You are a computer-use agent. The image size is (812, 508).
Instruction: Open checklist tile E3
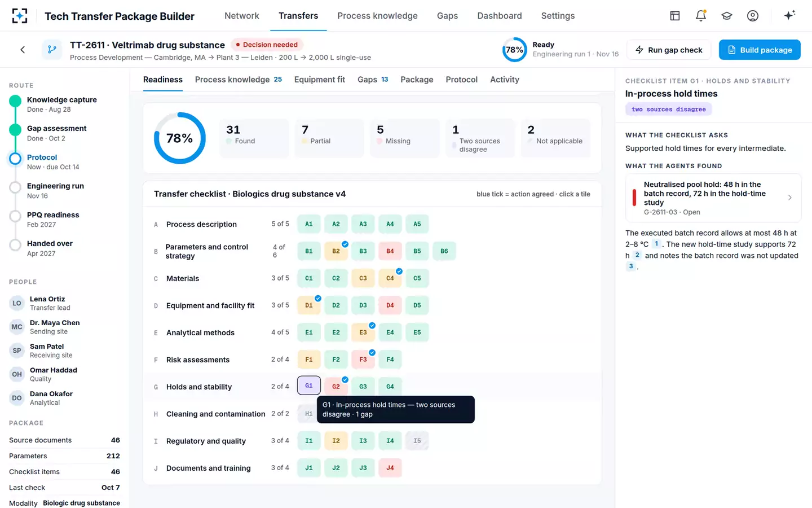point(363,332)
